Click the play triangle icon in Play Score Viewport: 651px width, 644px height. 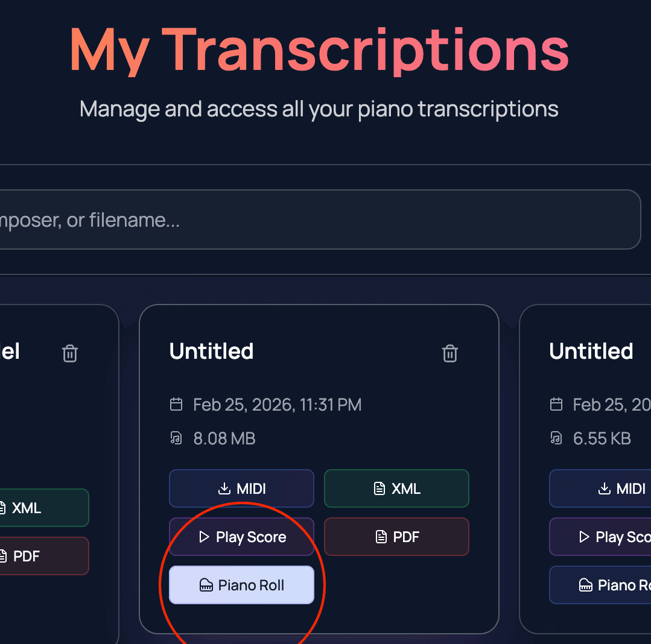point(204,537)
